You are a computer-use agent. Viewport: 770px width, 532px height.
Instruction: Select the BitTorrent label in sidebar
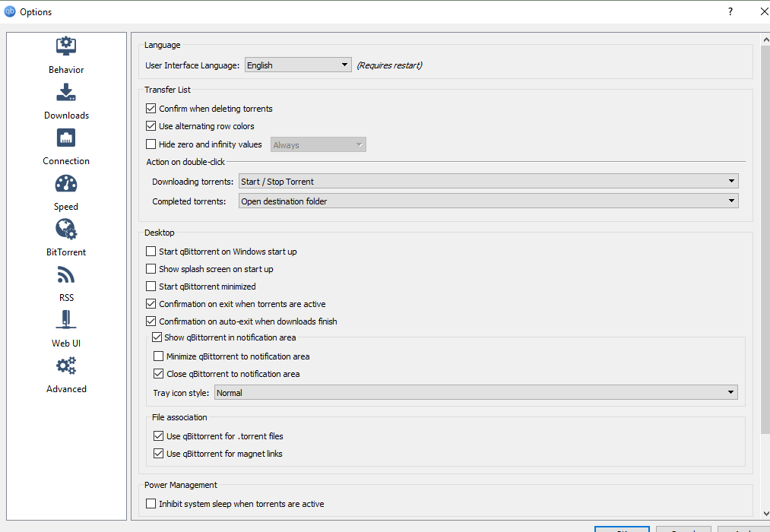[66, 252]
